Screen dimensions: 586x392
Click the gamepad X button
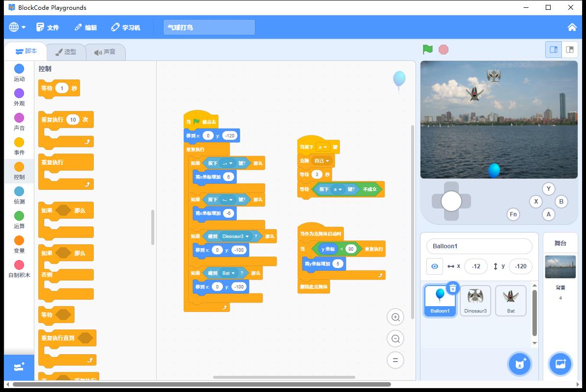coord(536,202)
